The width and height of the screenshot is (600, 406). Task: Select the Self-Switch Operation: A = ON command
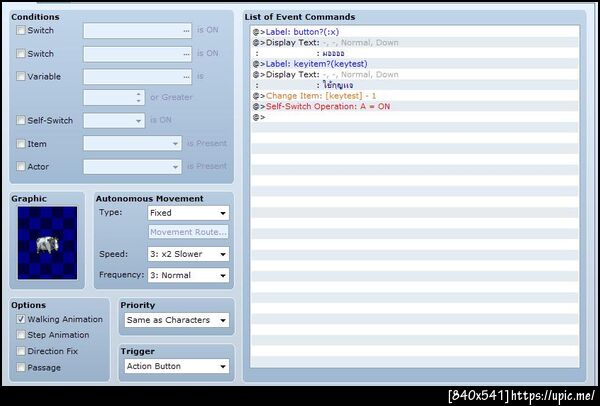pyautogui.click(x=414, y=106)
